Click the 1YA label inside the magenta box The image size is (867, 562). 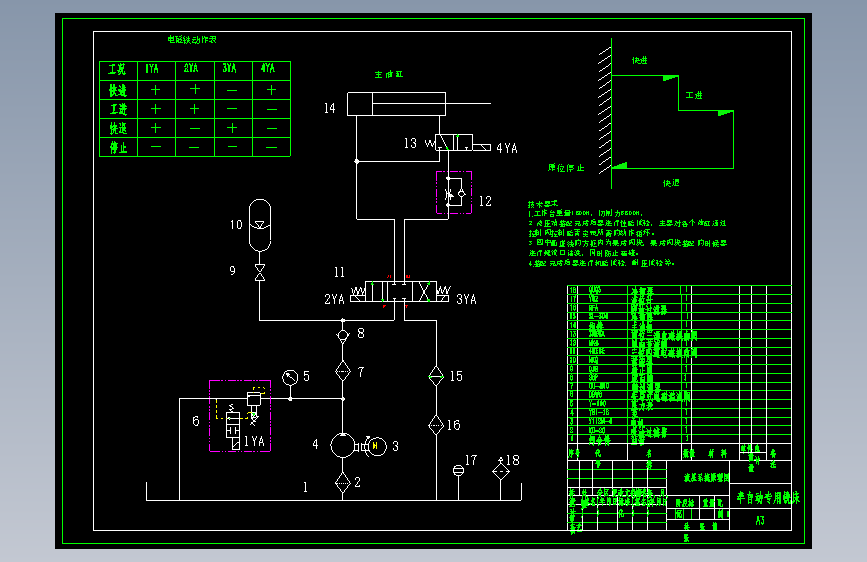click(x=254, y=441)
